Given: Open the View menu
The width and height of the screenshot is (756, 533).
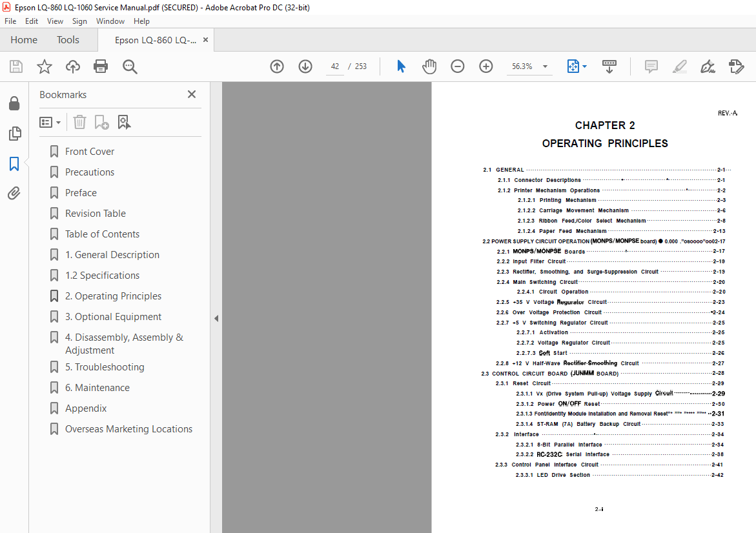Looking at the screenshot, I should coord(55,21).
